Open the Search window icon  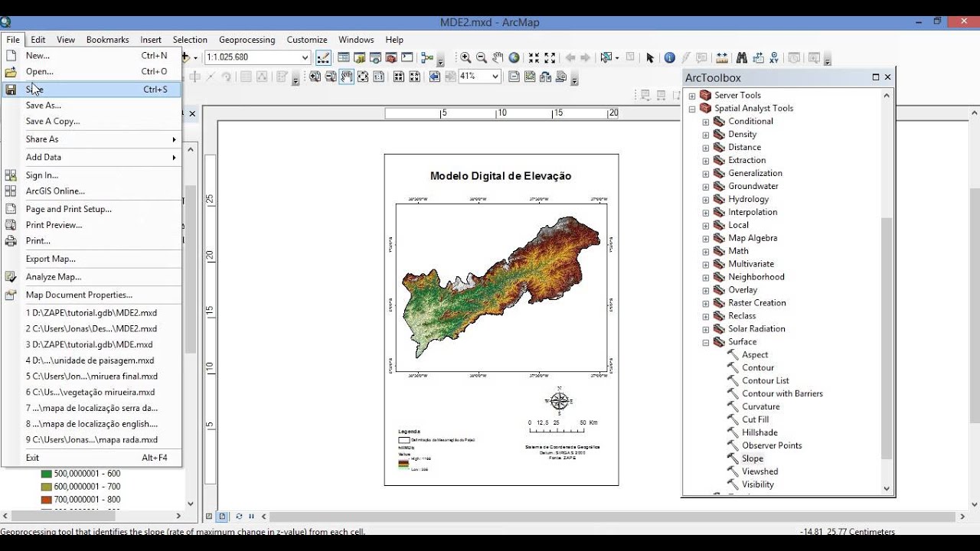(375, 57)
